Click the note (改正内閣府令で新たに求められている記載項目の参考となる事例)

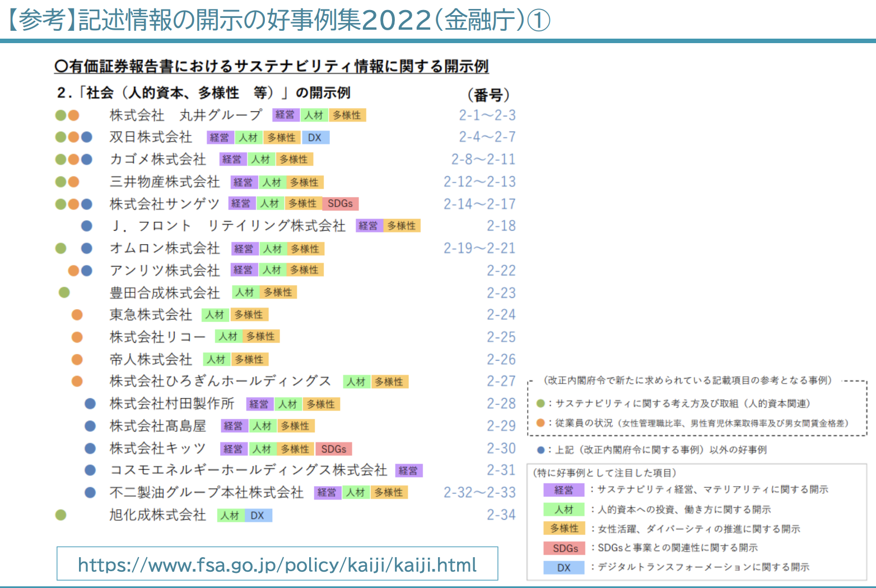point(688,381)
